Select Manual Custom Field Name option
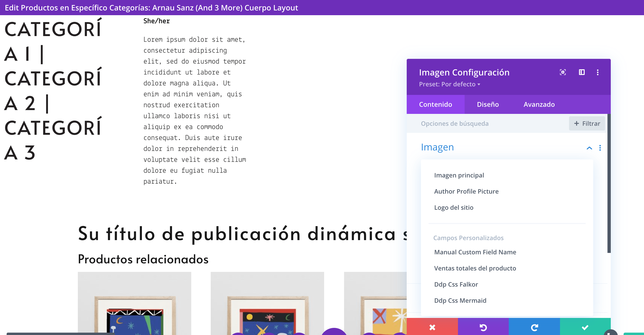 [475, 252]
